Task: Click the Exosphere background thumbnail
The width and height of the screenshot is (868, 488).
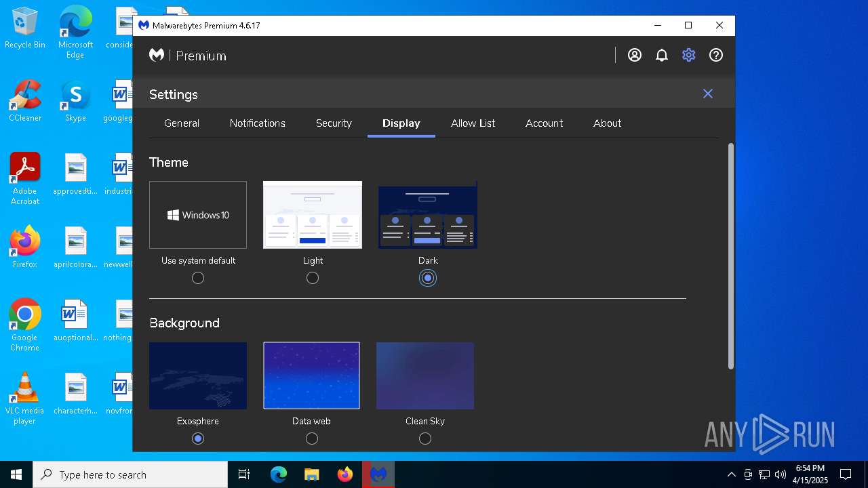Action: pyautogui.click(x=198, y=375)
